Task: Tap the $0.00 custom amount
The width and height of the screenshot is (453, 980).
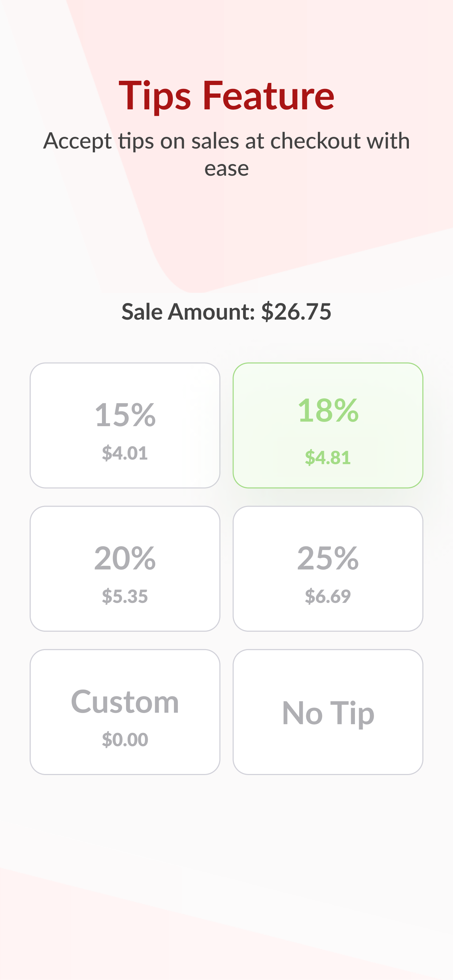Action: coord(125,739)
